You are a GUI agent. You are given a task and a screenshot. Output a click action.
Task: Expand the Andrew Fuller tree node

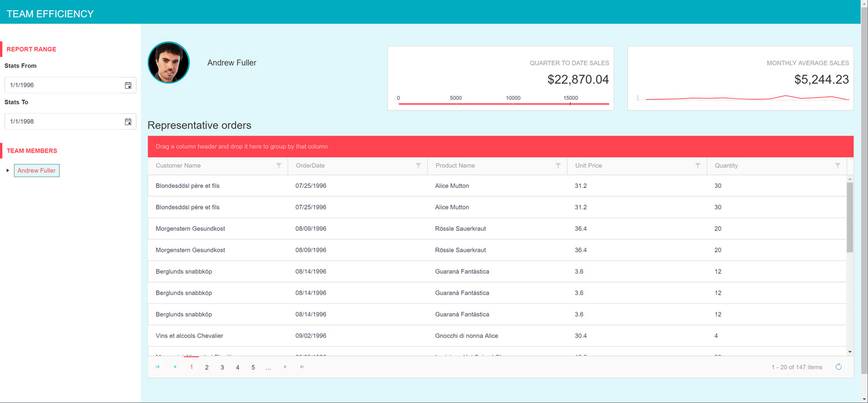point(8,170)
